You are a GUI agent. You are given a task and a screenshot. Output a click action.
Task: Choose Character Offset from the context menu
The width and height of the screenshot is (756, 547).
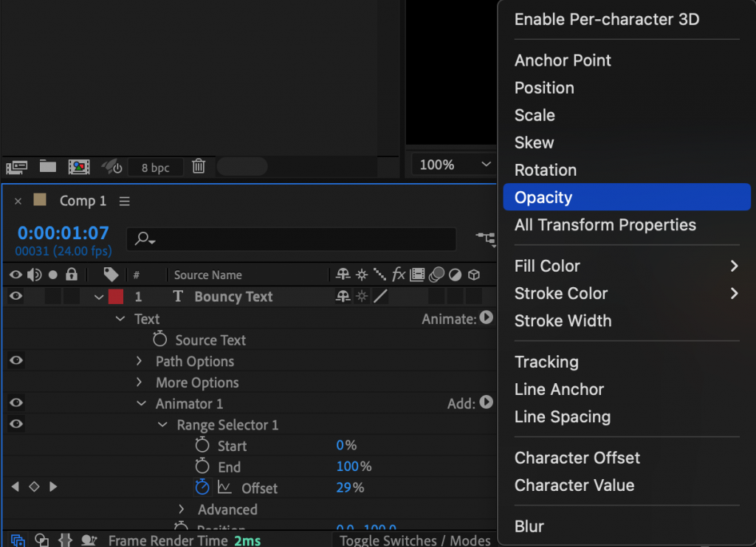coord(577,458)
